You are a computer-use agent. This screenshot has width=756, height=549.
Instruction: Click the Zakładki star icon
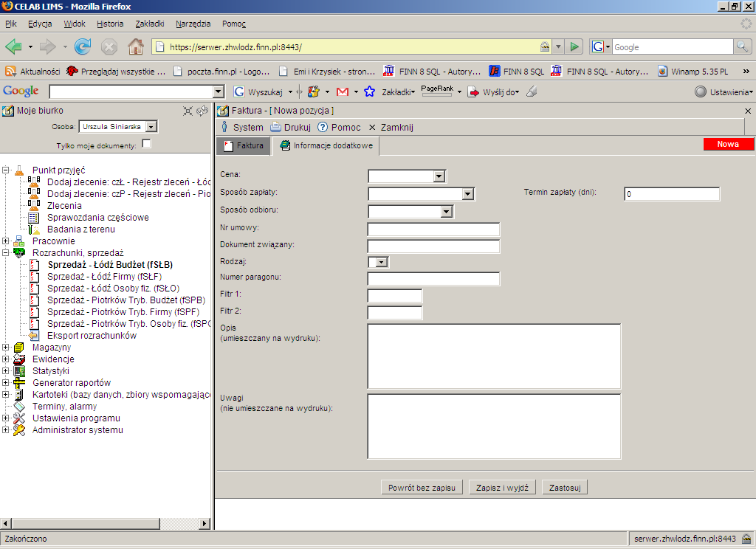tap(369, 91)
